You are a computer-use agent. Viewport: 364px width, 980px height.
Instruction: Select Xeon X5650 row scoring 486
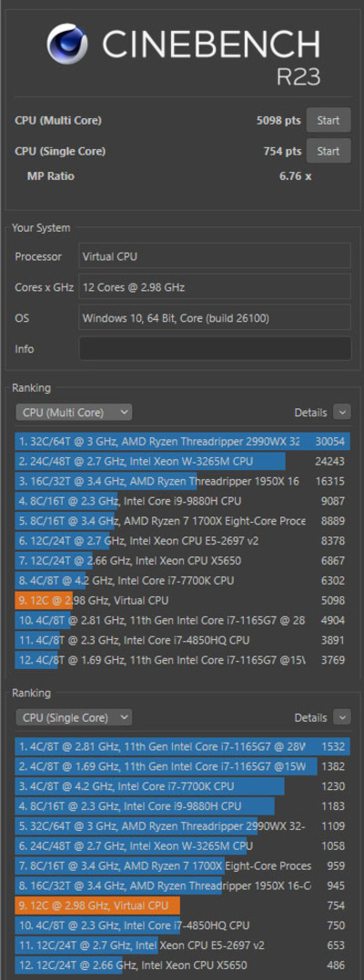click(x=182, y=965)
